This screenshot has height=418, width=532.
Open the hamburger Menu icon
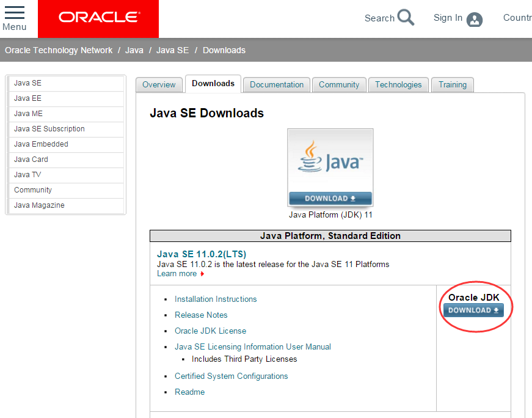coord(15,13)
